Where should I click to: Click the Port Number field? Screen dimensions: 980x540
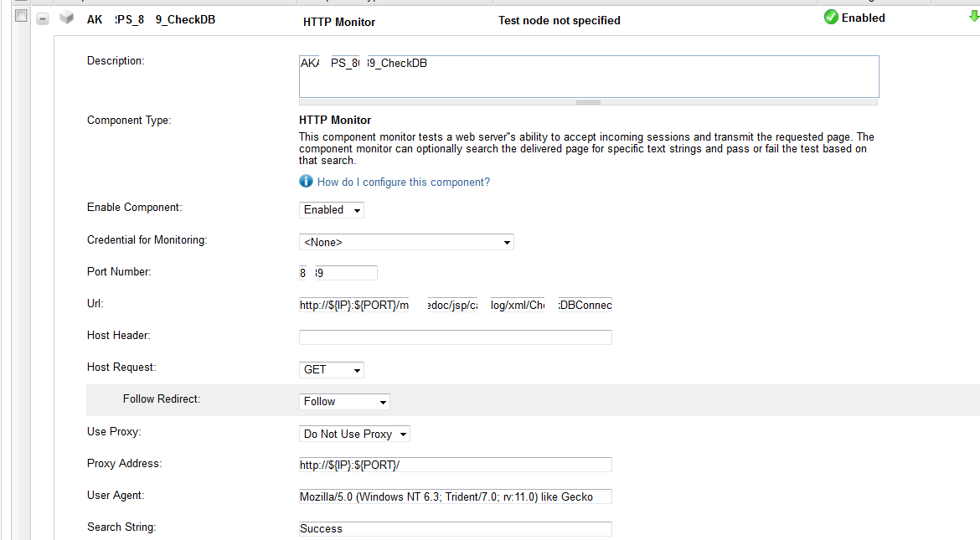(338, 273)
